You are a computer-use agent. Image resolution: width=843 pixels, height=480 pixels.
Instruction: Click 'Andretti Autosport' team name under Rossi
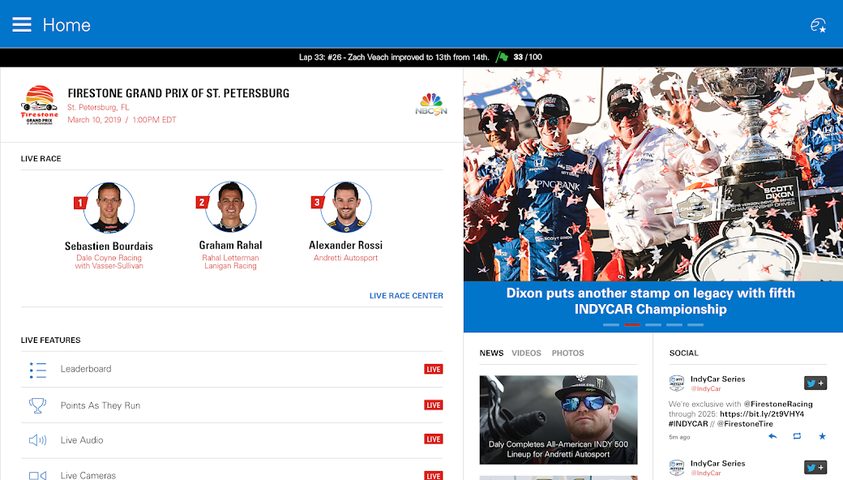(346, 258)
